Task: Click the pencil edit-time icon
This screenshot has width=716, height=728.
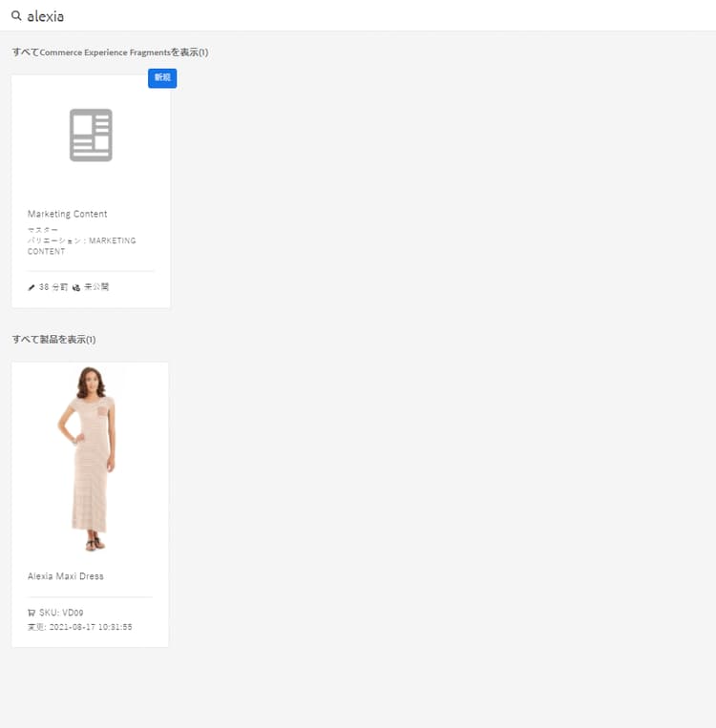Action: [32, 287]
